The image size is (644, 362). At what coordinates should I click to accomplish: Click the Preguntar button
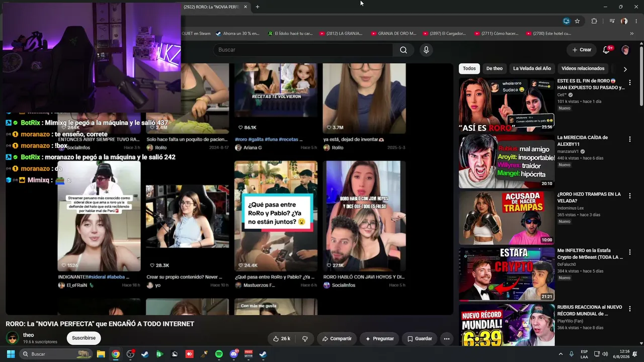[x=379, y=339]
